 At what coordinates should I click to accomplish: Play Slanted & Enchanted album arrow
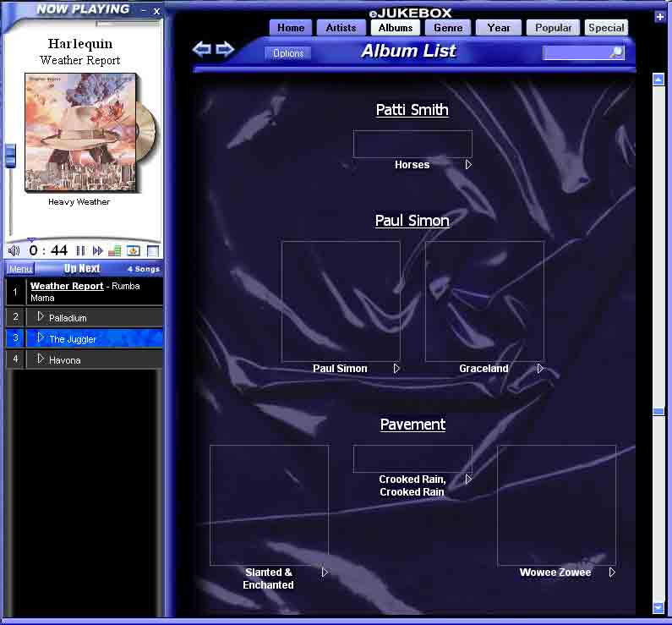click(325, 573)
